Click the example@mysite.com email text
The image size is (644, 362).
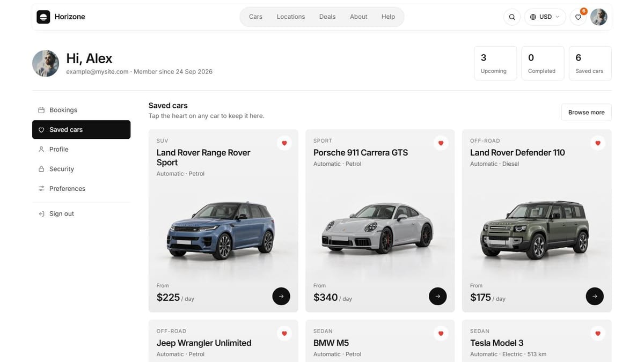pos(97,71)
